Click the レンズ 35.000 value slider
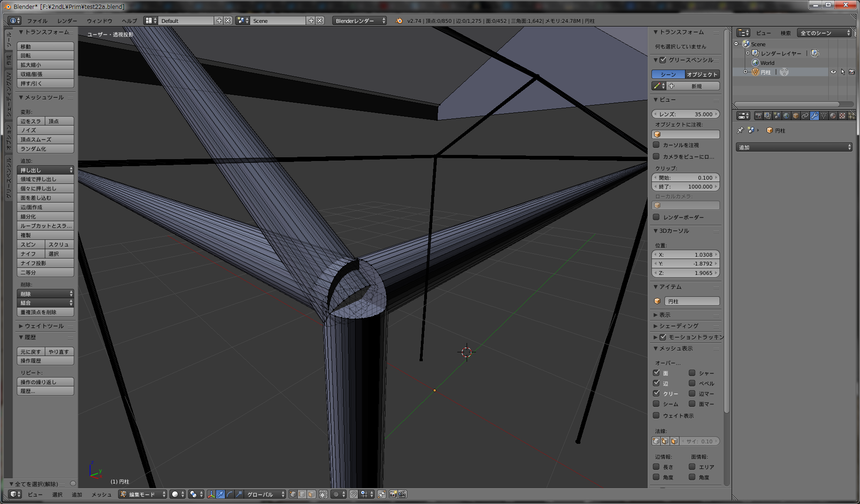860x504 pixels. click(685, 114)
